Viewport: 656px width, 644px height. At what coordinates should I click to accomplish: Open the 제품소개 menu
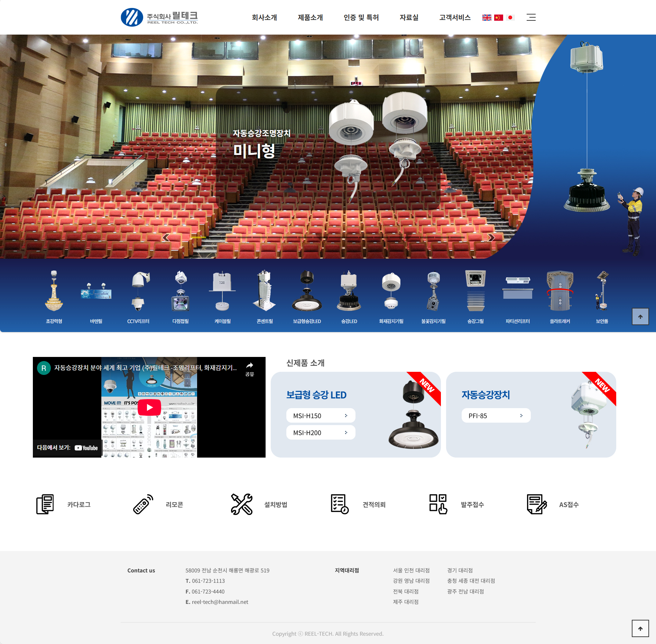[310, 17]
